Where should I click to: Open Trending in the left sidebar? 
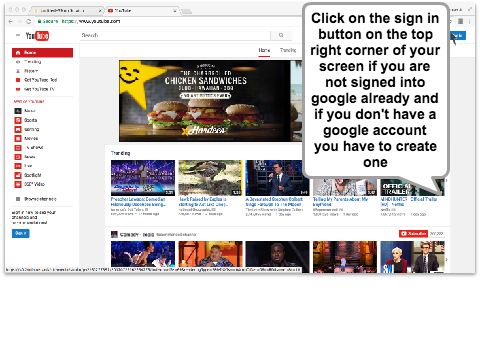pyautogui.click(x=32, y=62)
